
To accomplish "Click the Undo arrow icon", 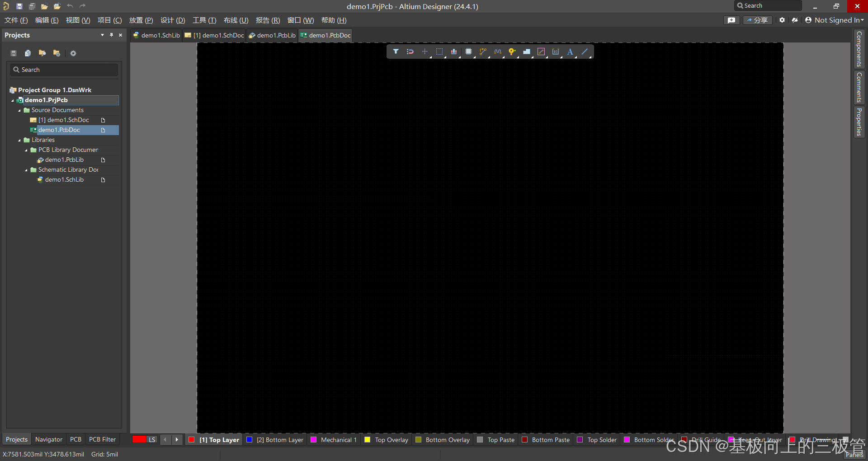I will pos(70,6).
